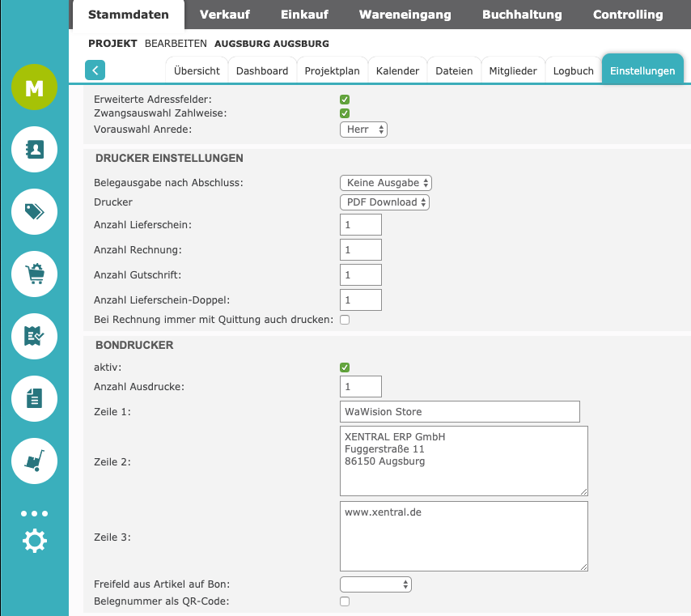Enable Belegnummer als QR-Code checkbox
691x616 pixels.
[345, 601]
